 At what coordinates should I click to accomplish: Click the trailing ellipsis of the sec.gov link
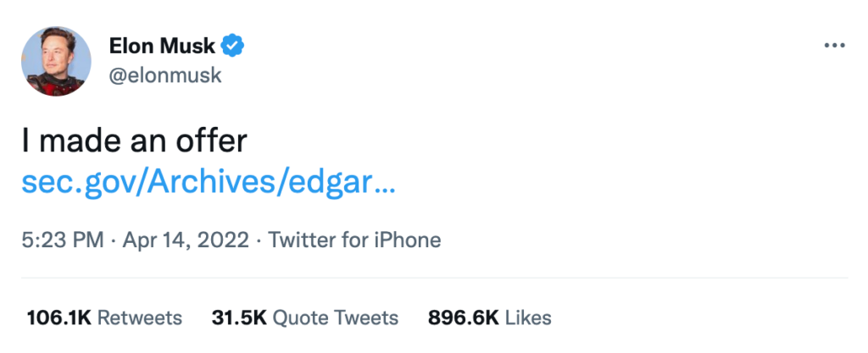(384, 185)
